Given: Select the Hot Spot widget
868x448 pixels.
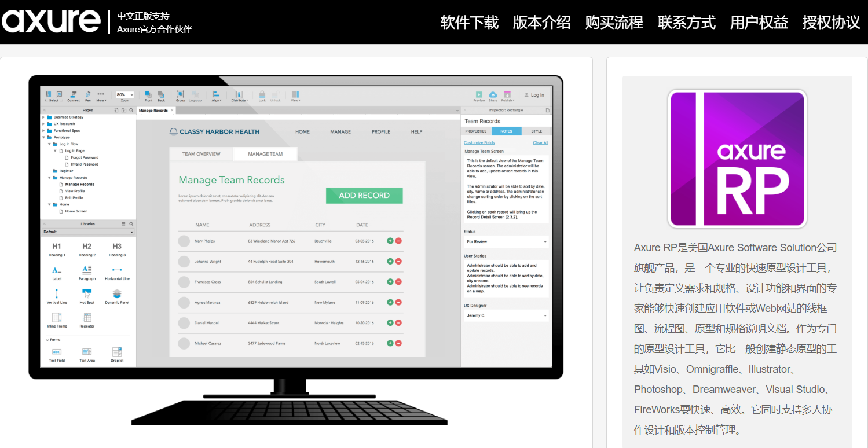Looking at the screenshot, I should [87, 296].
